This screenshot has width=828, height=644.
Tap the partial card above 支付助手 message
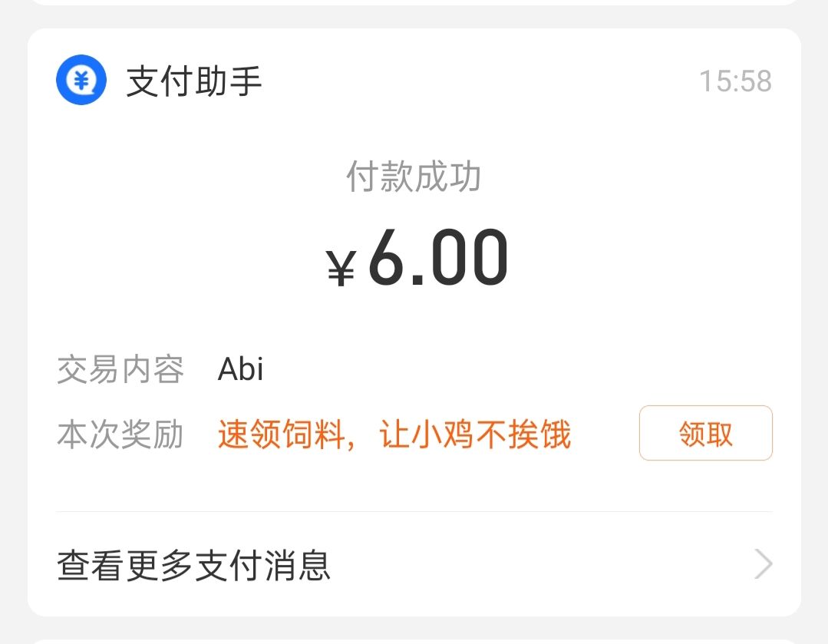click(414, 2)
